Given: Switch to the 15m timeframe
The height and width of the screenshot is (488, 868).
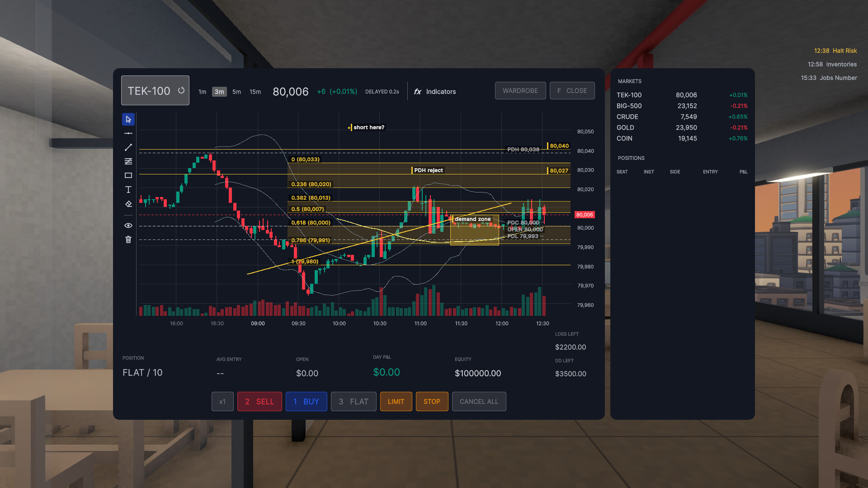Looking at the screenshot, I should 255,92.
